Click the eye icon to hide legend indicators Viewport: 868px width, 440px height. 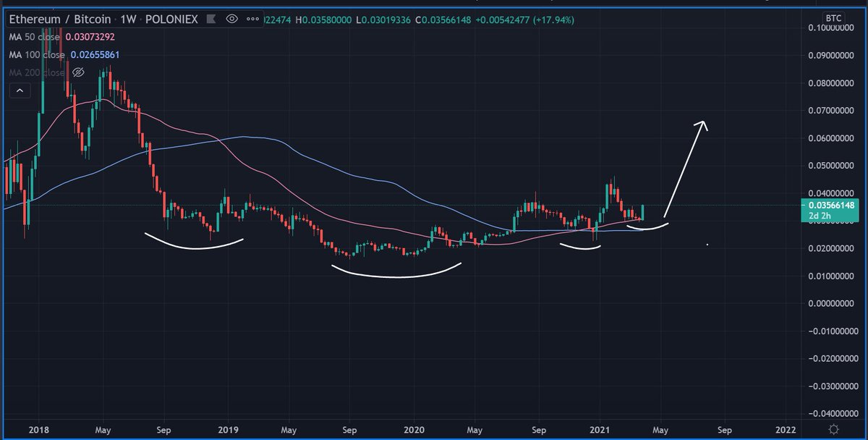coord(231,20)
